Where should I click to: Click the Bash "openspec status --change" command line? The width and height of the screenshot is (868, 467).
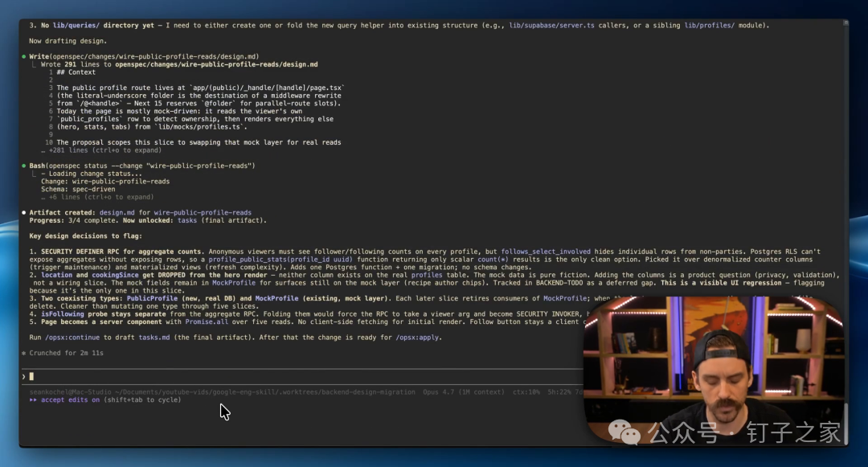(x=142, y=166)
